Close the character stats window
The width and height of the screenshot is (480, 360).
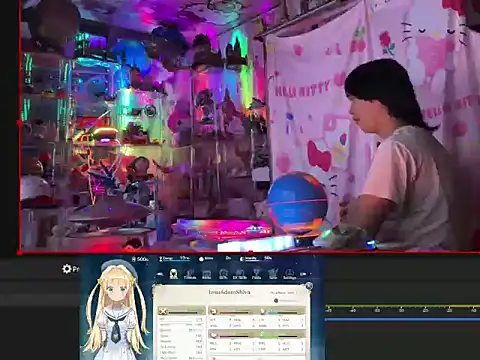309,286
